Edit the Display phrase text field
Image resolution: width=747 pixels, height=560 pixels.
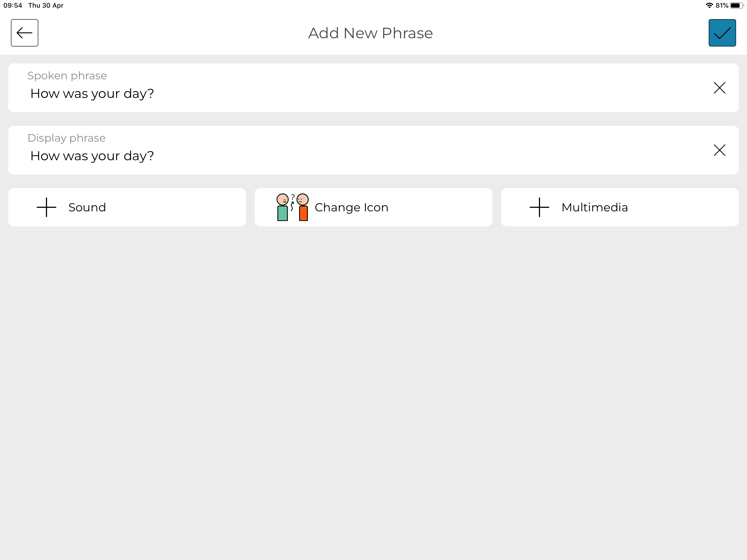coord(373,150)
